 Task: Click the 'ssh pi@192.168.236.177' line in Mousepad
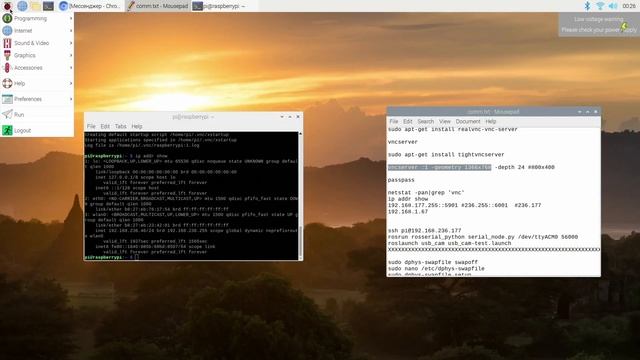click(424, 230)
